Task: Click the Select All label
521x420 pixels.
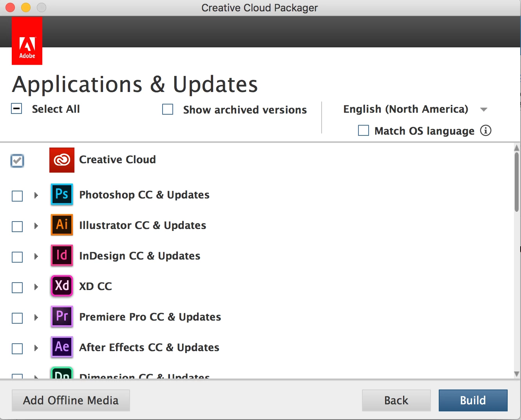Action: point(56,109)
